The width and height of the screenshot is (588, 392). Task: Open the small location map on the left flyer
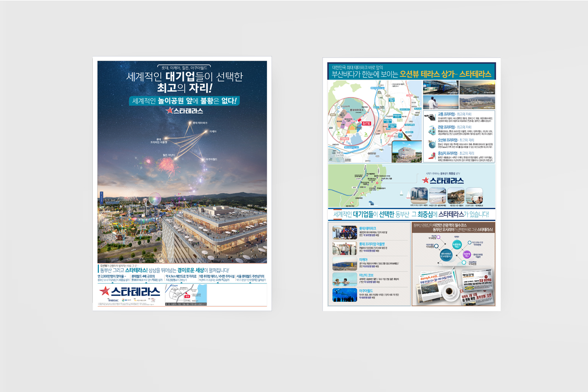[186, 295]
